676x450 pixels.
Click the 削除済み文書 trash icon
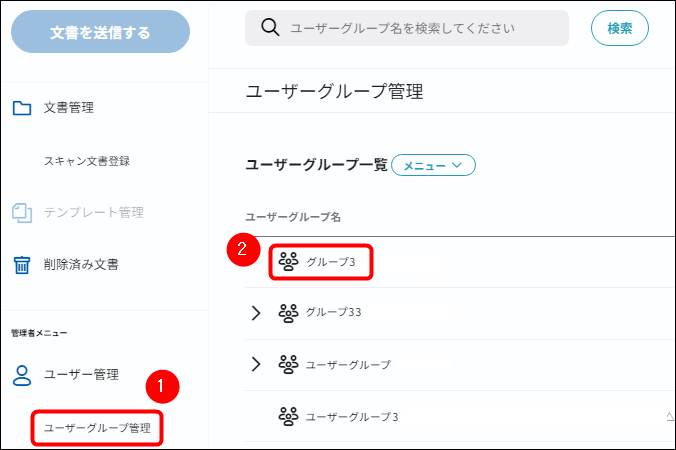coord(22,265)
